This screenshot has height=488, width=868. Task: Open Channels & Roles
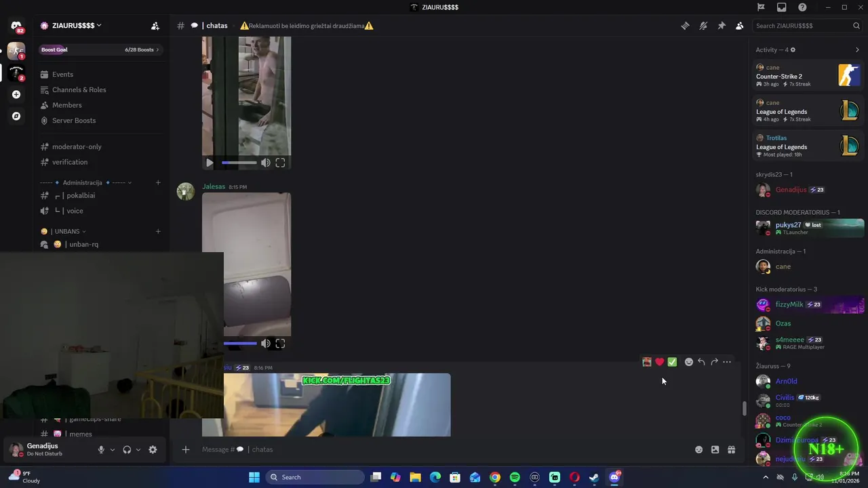(x=100, y=89)
